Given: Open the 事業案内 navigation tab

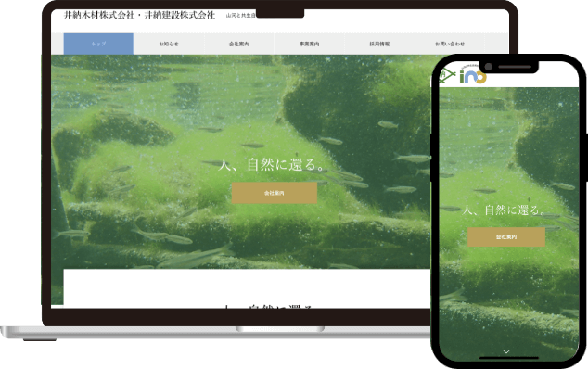Looking at the screenshot, I should (310, 44).
